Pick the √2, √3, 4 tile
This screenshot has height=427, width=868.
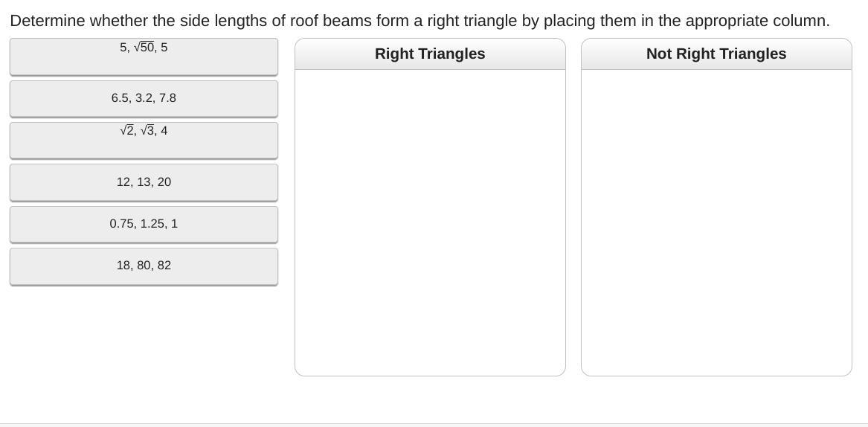144,141
